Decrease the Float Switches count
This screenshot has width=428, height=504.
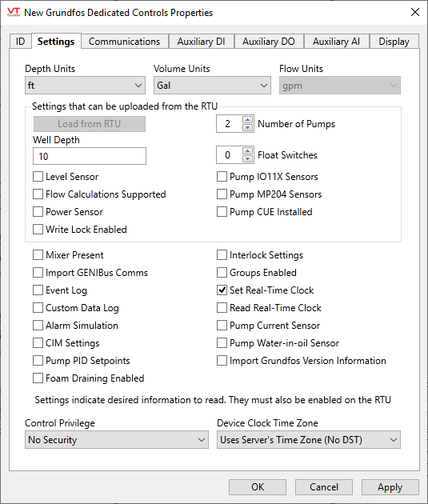coord(247,158)
